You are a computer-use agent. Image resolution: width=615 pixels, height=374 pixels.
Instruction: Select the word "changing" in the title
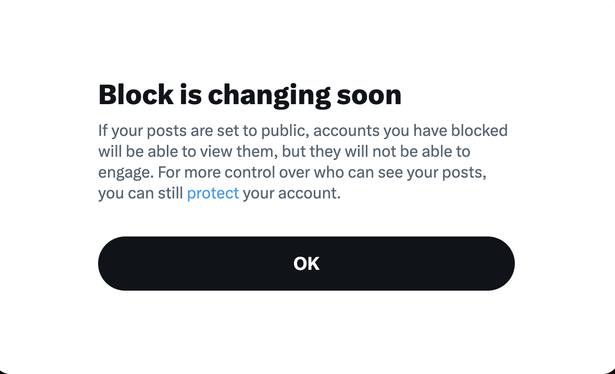(269, 95)
